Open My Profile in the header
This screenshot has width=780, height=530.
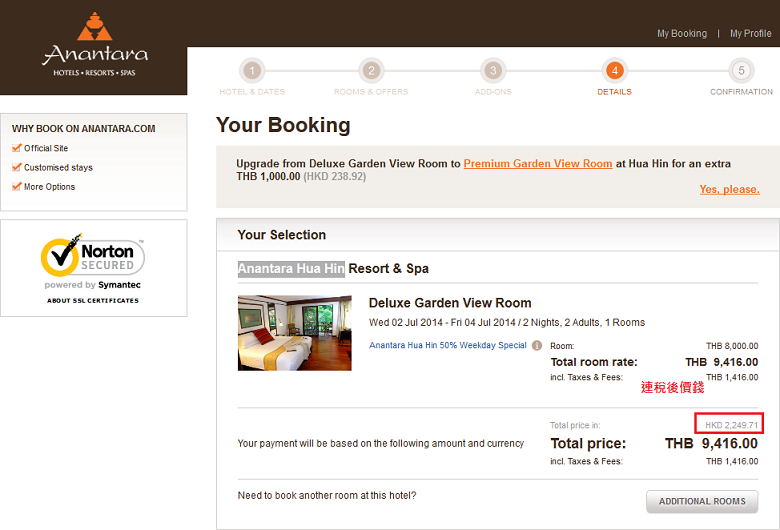pyautogui.click(x=750, y=34)
